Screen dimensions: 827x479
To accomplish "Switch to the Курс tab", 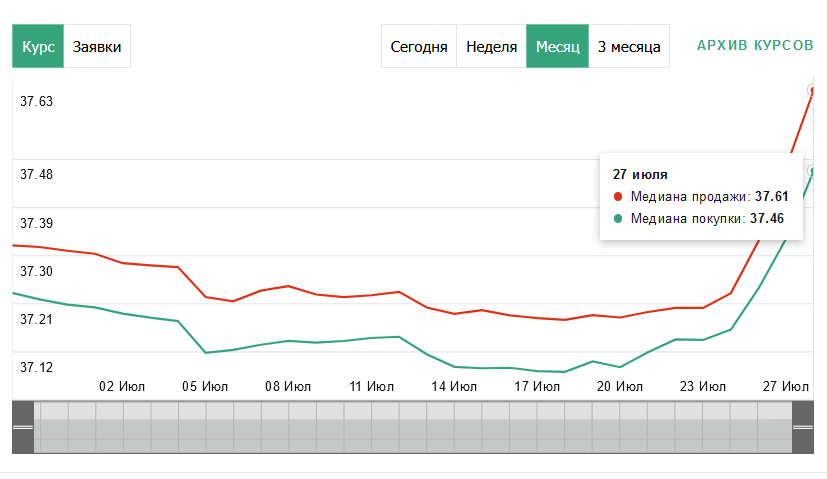I will click(x=38, y=47).
